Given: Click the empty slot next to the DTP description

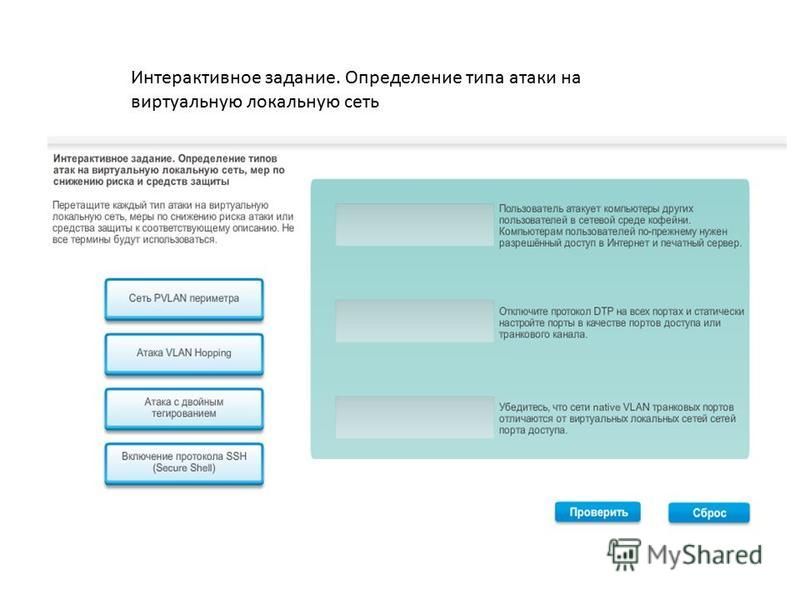Looking at the screenshot, I should [x=414, y=321].
